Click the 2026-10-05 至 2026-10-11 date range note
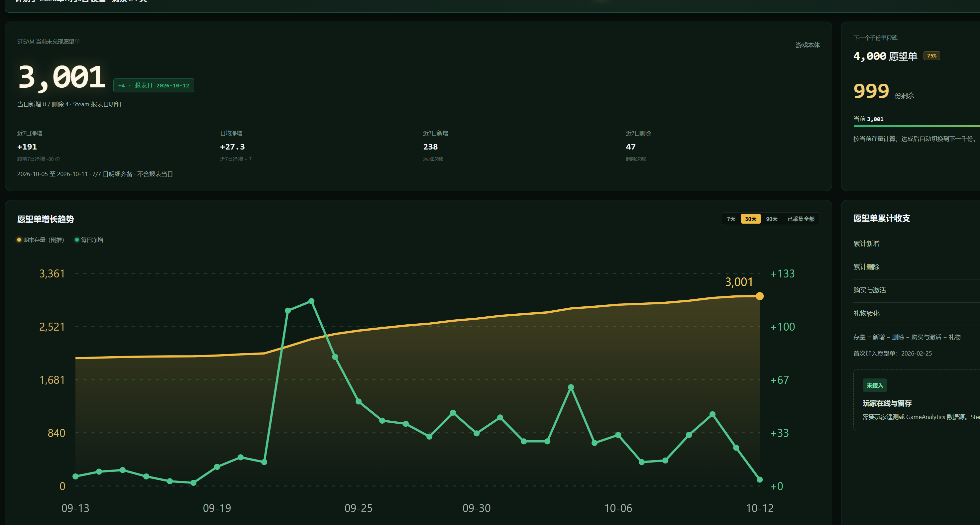Image resolution: width=980 pixels, height=525 pixels. coord(95,174)
